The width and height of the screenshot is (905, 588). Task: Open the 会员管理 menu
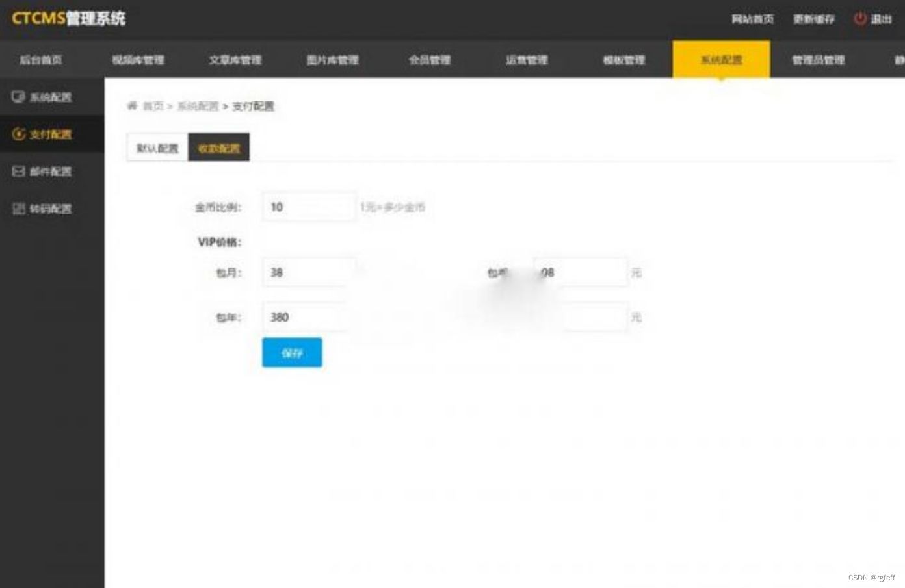click(x=428, y=60)
